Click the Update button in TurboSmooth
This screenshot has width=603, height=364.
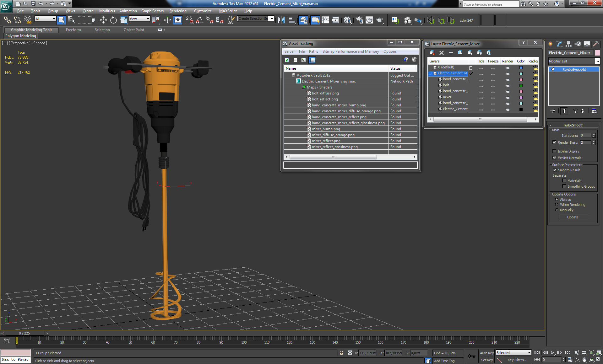click(573, 217)
